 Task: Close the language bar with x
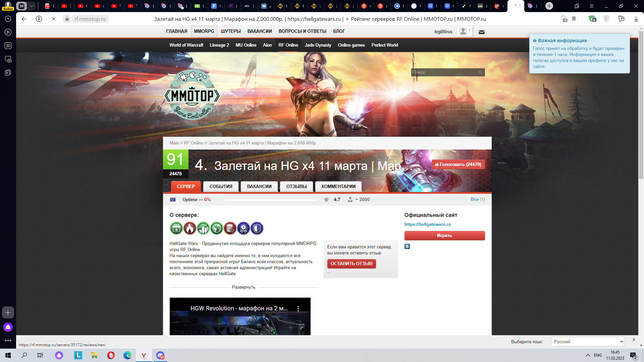coord(634,340)
